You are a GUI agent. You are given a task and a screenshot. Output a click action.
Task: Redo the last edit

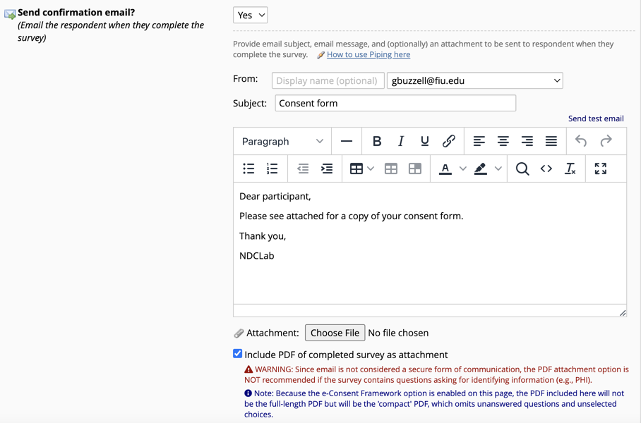tap(606, 141)
